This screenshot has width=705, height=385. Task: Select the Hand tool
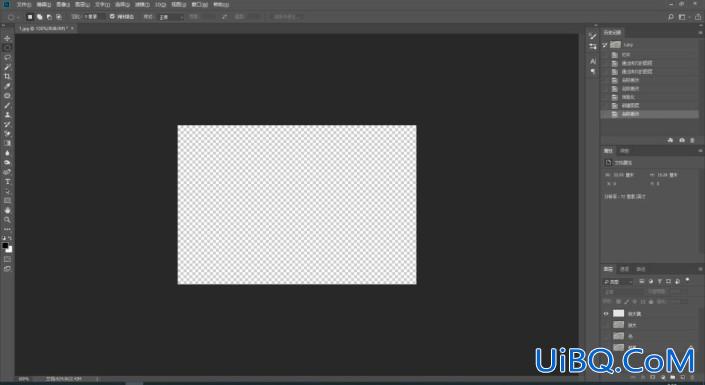click(7, 210)
